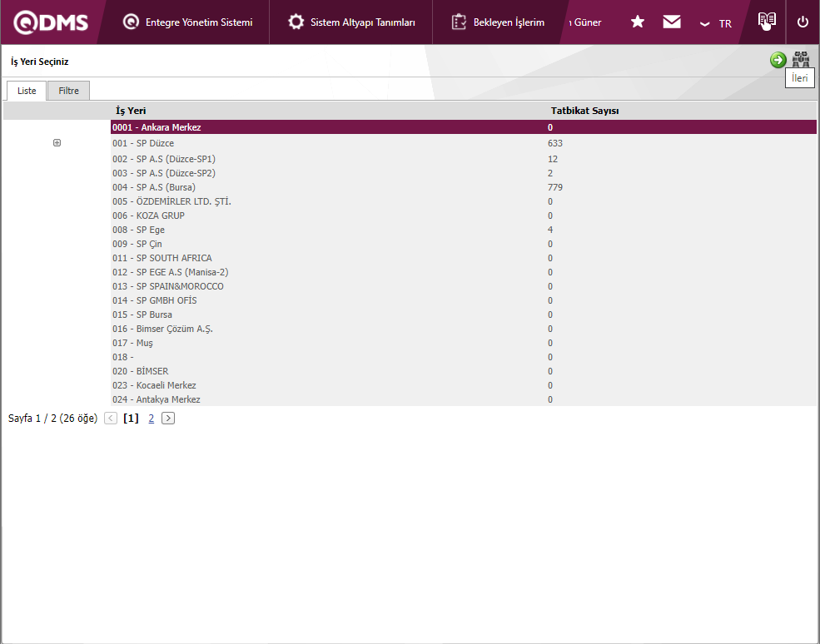Click the 12 Tatbikat Sayısı value
Viewport: 820px width, 644px height.
[553, 159]
